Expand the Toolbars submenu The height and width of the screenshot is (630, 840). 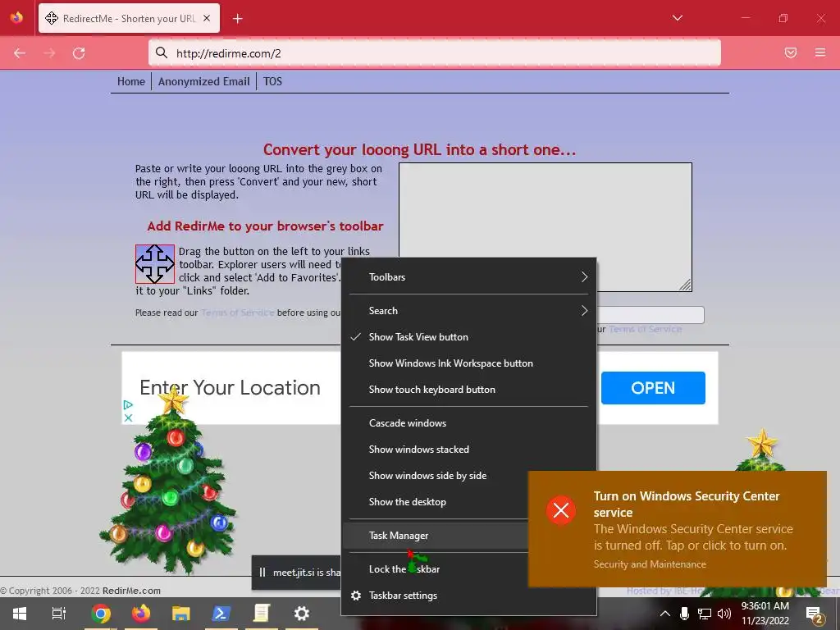(x=468, y=277)
